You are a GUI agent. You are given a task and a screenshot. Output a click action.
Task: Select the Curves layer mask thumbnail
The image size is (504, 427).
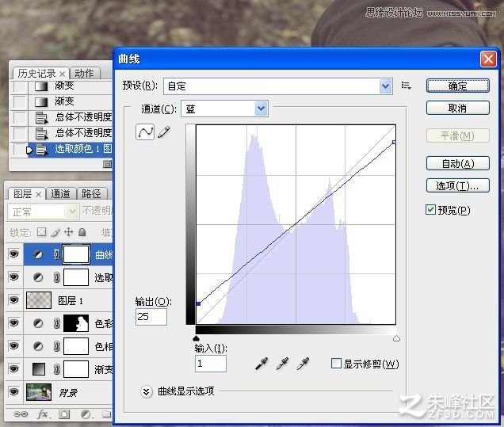(76, 254)
